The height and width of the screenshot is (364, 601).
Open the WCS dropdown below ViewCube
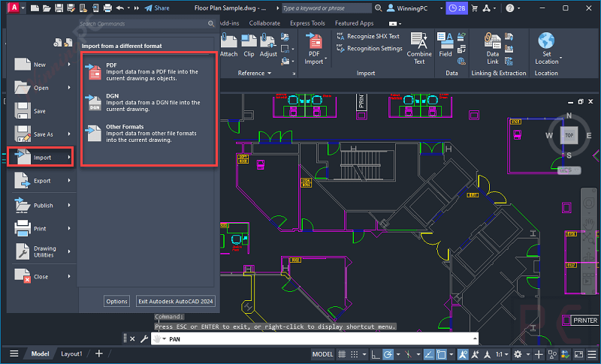tap(569, 170)
